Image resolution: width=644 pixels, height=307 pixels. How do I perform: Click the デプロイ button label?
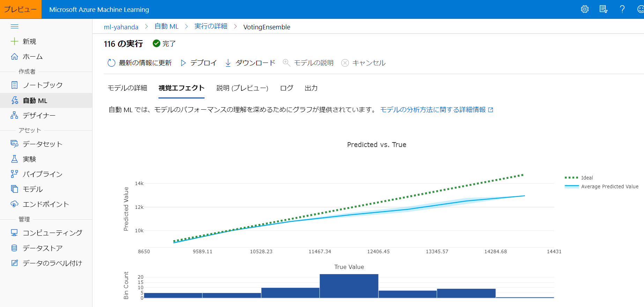click(203, 63)
